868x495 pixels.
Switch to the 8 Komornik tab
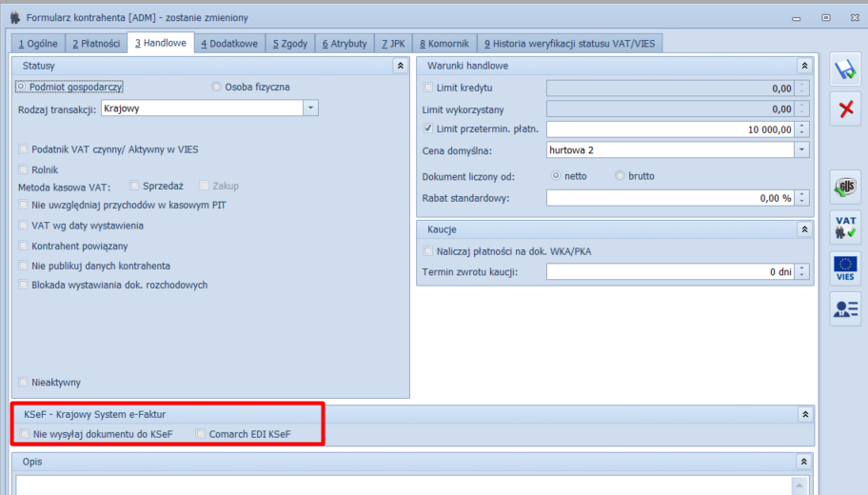(x=444, y=44)
